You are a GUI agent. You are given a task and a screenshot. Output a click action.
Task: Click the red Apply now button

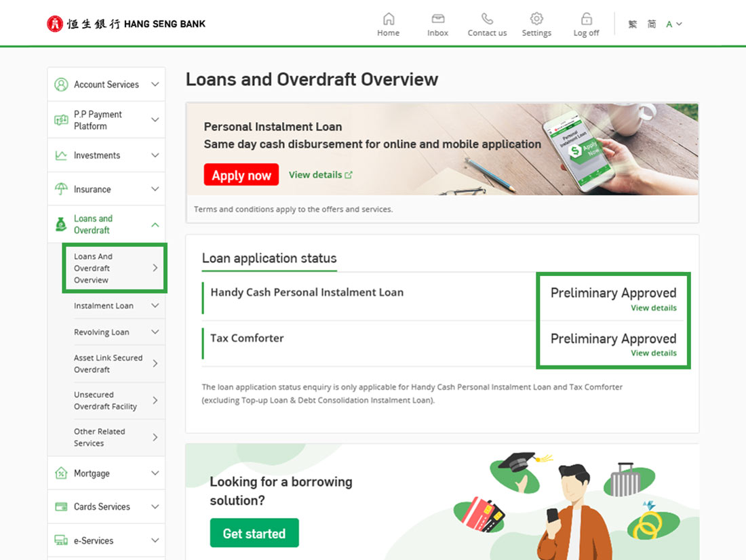pyautogui.click(x=241, y=175)
